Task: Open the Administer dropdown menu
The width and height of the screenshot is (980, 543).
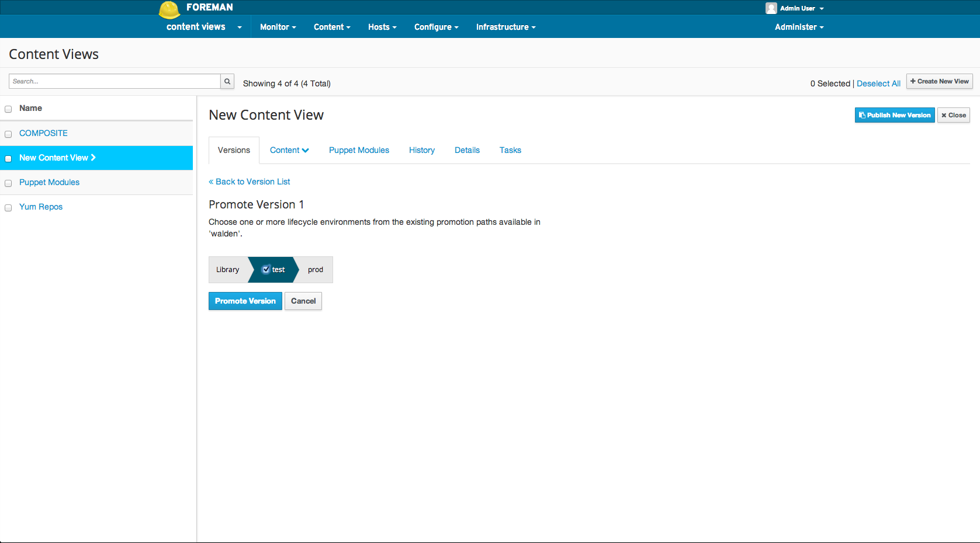Action: [x=799, y=27]
